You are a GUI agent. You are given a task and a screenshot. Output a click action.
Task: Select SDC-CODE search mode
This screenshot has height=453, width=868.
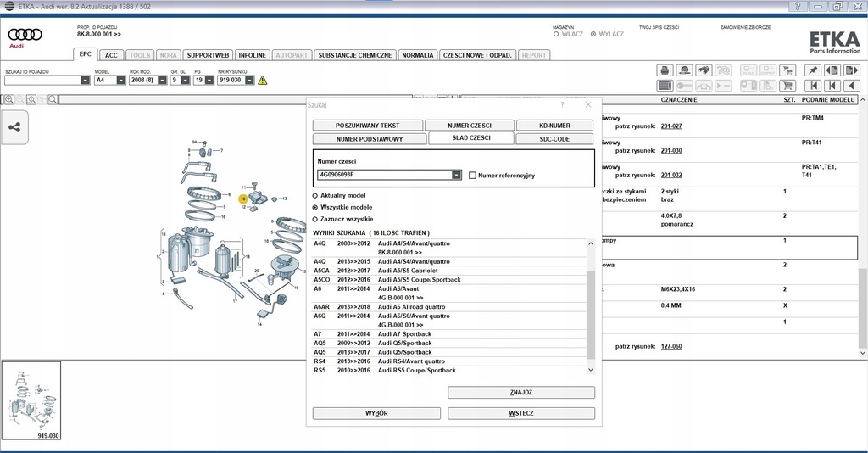554,139
